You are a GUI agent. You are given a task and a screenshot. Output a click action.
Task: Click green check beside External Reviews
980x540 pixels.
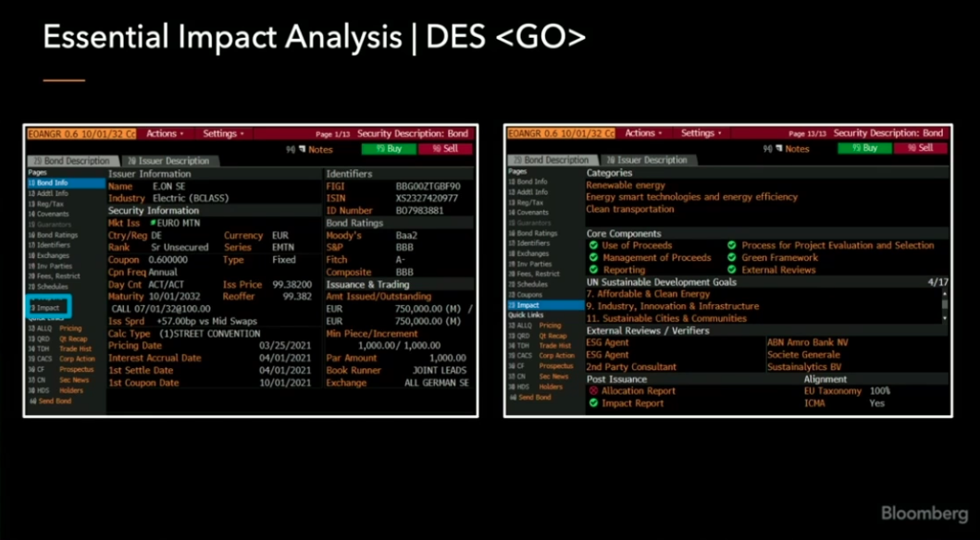point(732,270)
